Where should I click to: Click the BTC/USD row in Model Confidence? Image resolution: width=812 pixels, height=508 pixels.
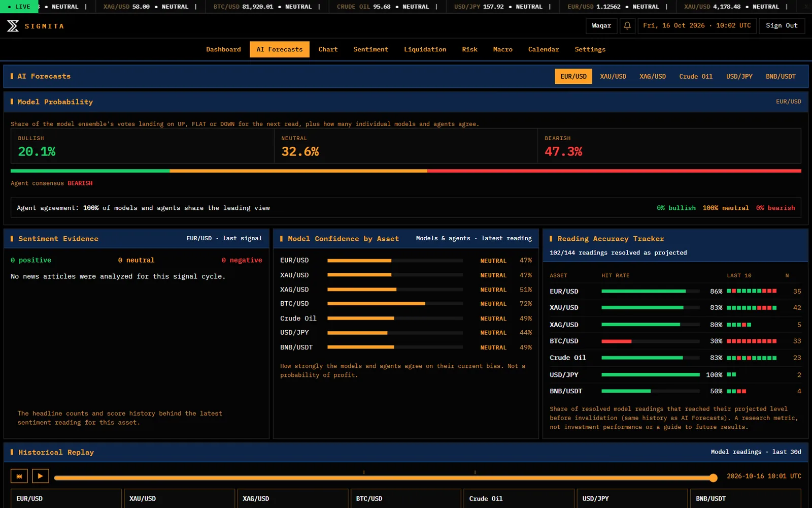point(406,304)
